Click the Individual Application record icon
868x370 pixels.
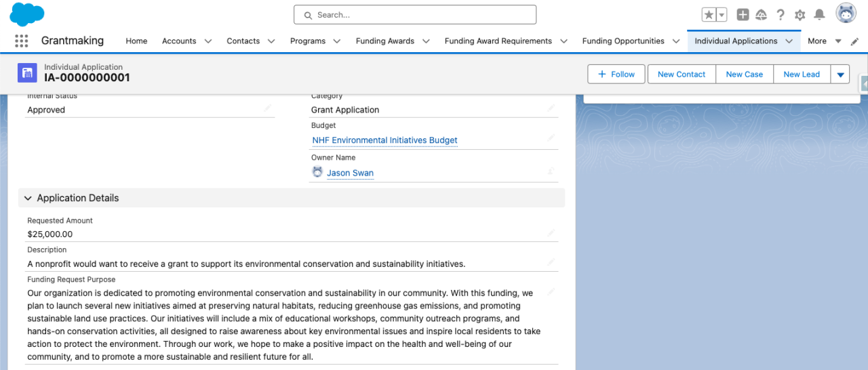pos(27,73)
